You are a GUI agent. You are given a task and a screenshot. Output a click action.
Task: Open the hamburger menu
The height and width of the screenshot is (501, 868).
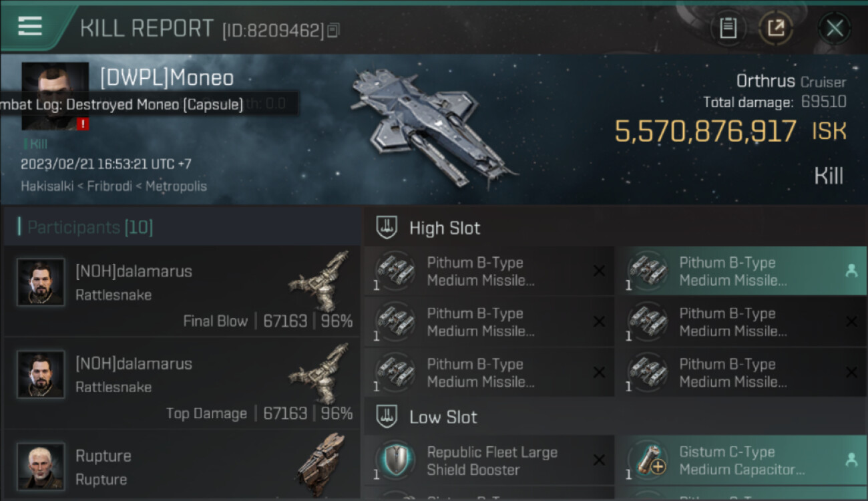(30, 25)
